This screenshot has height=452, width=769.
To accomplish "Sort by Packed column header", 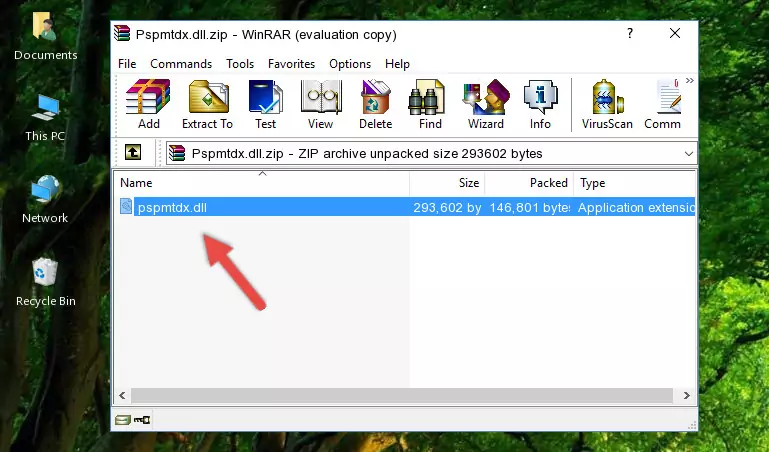I will click(x=529, y=183).
